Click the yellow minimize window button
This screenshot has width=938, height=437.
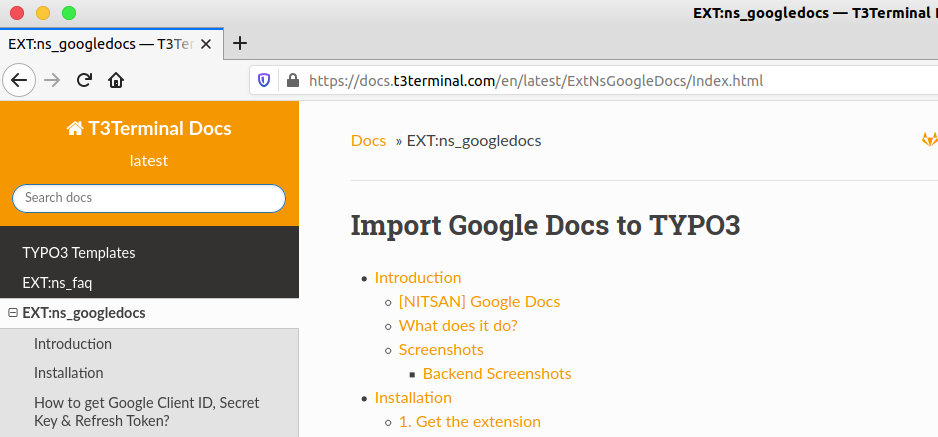[x=43, y=13]
